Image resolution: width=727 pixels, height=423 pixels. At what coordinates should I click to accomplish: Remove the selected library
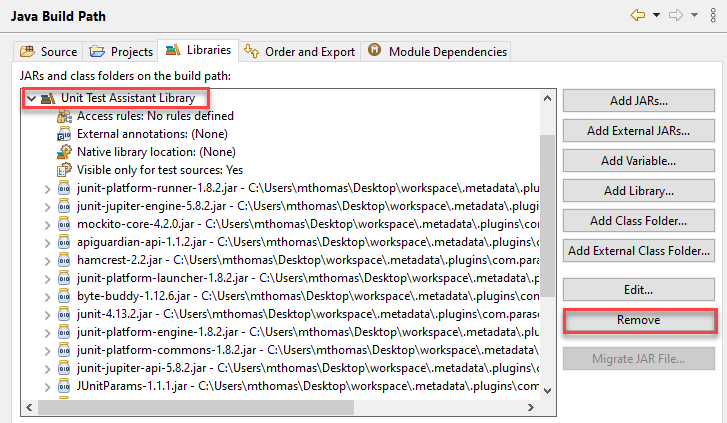(639, 320)
